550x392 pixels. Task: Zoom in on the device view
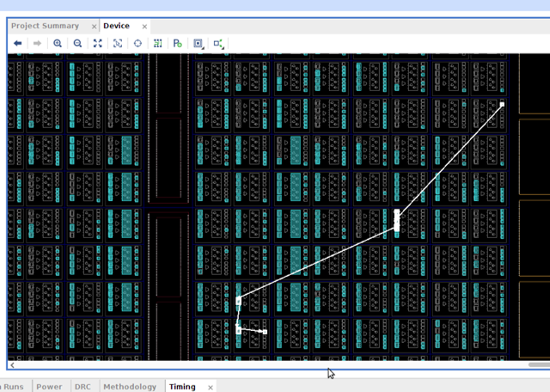tap(58, 44)
